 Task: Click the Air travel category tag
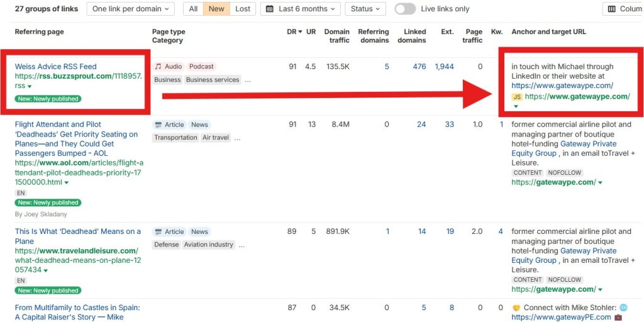pyautogui.click(x=216, y=138)
